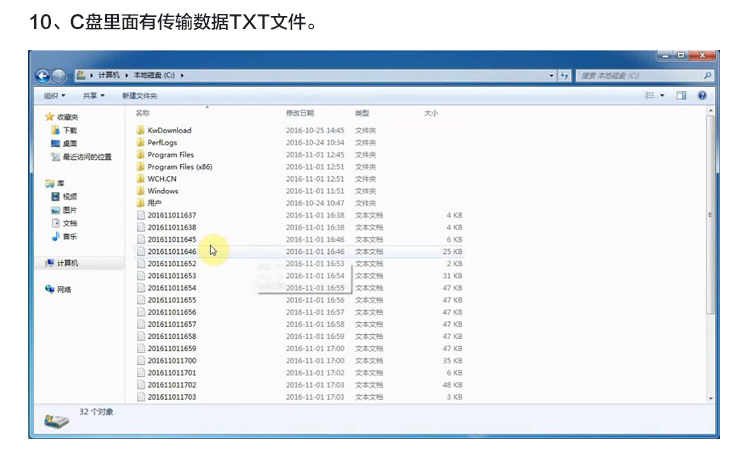Click the file list vertical scrollbar

click(x=710, y=250)
